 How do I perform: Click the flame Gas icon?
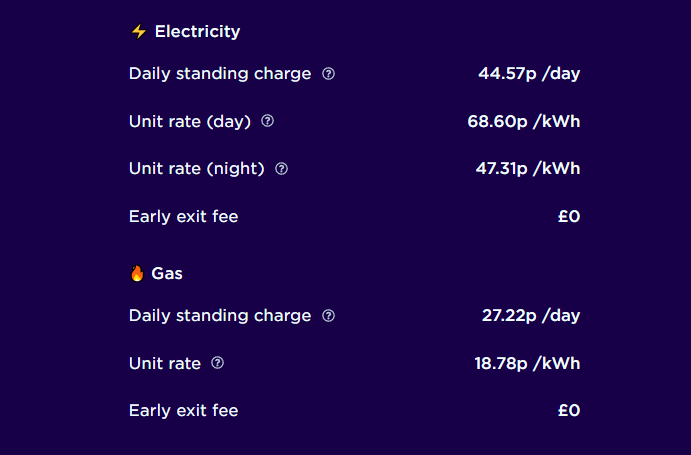point(137,273)
